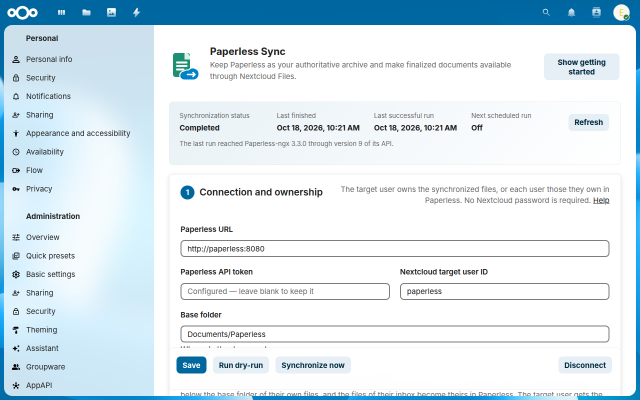640x400 pixels.
Task: Click the people icon beside Groupware
Action: tap(16, 367)
